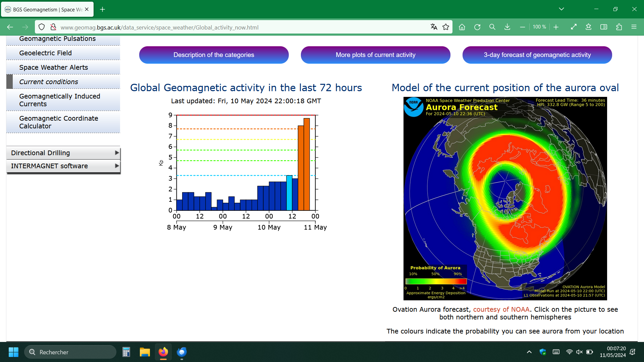Open the extensions puzzle icon

(619, 27)
